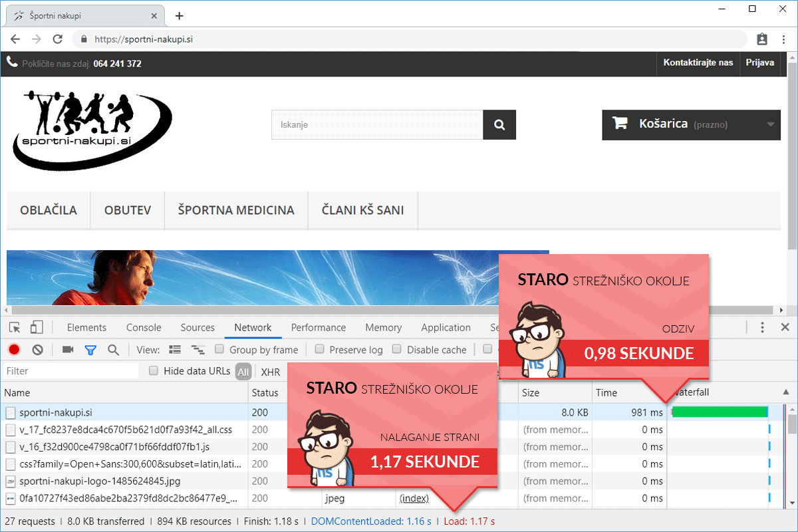Toggle the network filter funnel icon
This screenshot has width=798, height=532.
click(90, 350)
